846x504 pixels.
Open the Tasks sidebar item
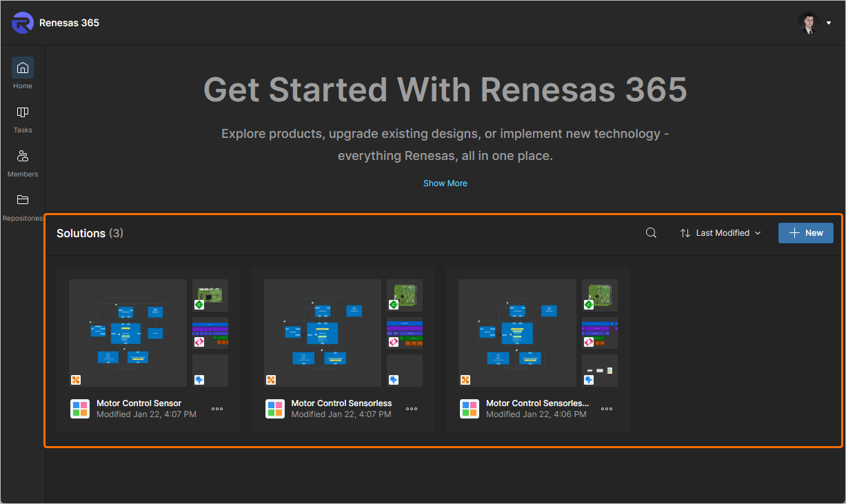(x=23, y=119)
